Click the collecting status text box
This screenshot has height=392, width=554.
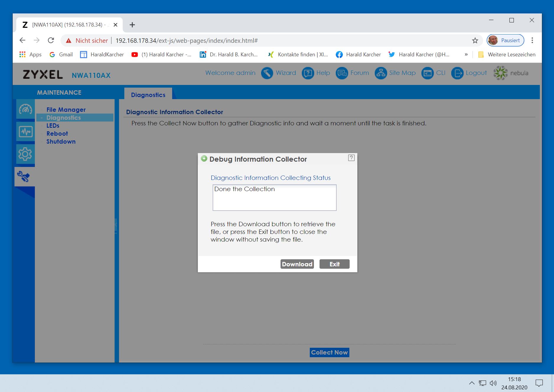click(275, 198)
